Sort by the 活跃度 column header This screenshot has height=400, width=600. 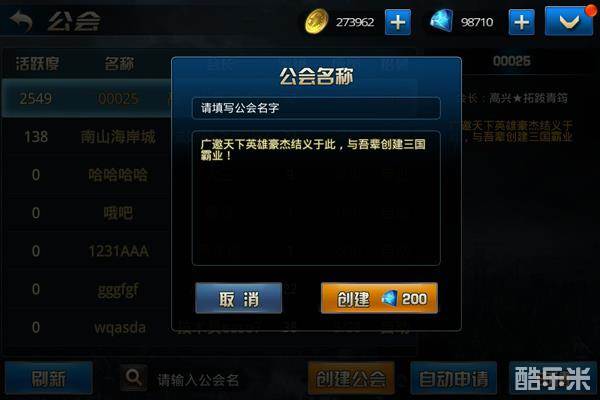click(37, 64)
